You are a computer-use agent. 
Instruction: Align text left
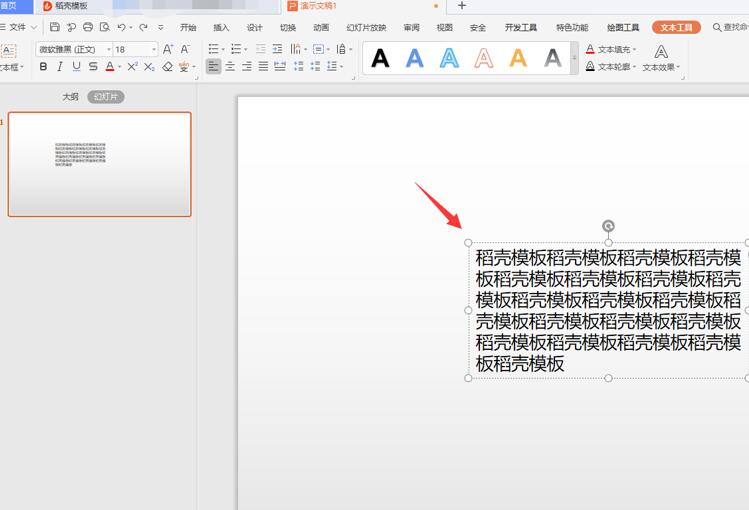click(x=214, y=66)
